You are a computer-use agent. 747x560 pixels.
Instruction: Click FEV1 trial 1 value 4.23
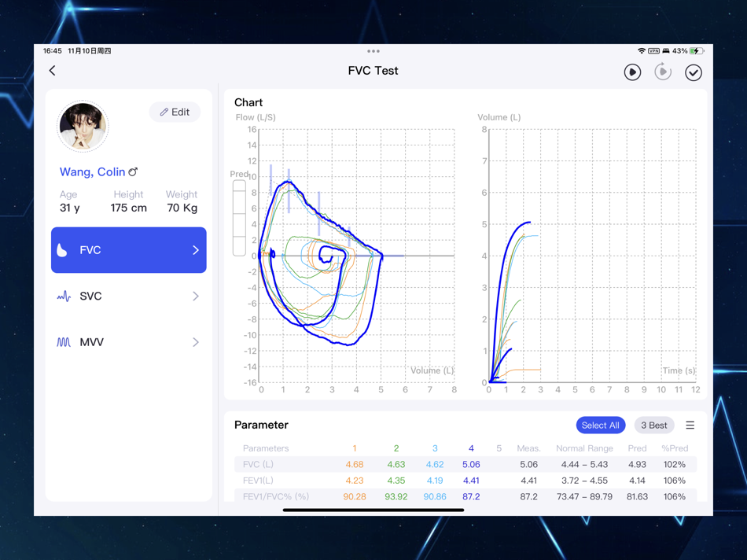point(355,481)
